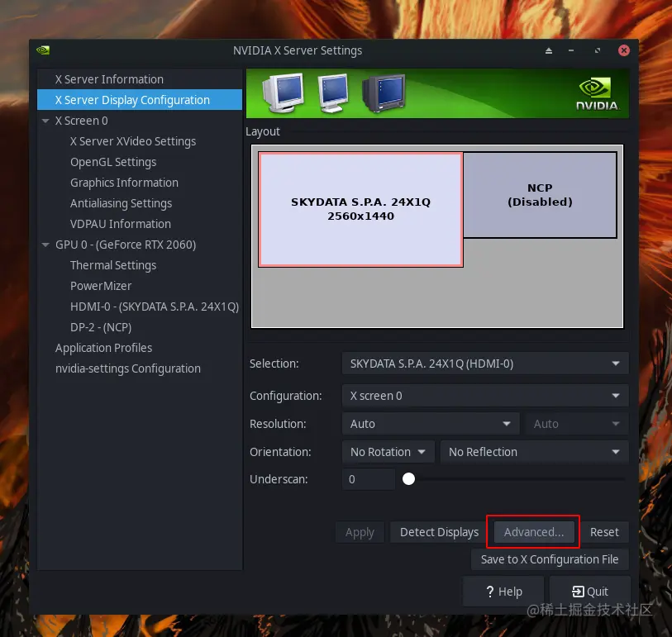Screen dimensions: 672x637
Task: Open the No Rotation orientation dropdown
Action: coord(388,452)
